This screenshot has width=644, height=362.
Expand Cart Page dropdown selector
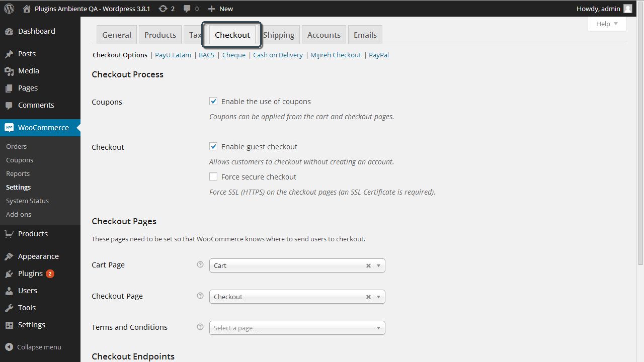click(x=378, y=265)
